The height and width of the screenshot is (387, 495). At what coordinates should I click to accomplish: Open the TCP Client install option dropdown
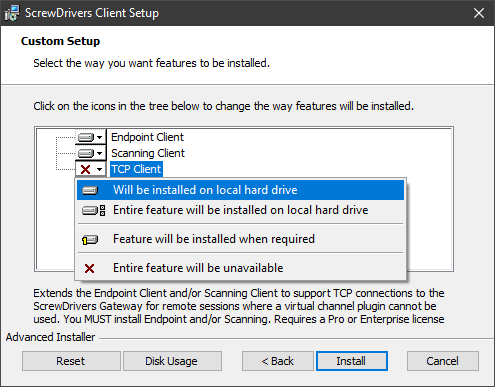tap(91, 169)
